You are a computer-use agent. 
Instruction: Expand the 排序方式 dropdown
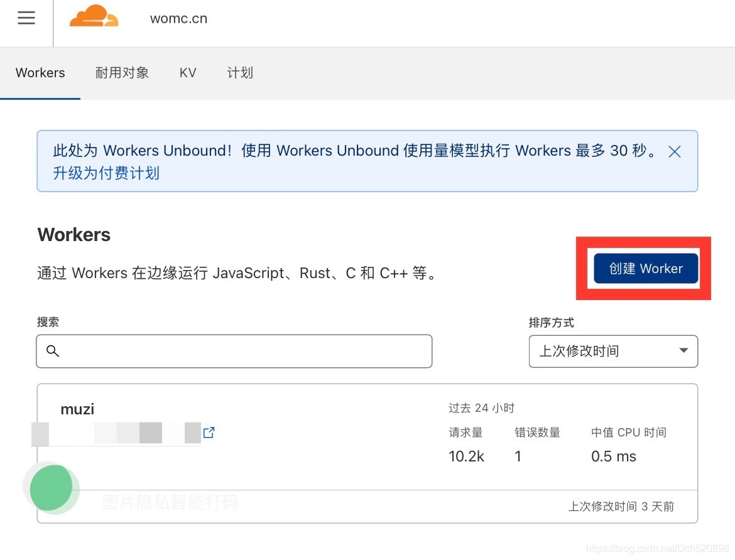pos(613,351)
